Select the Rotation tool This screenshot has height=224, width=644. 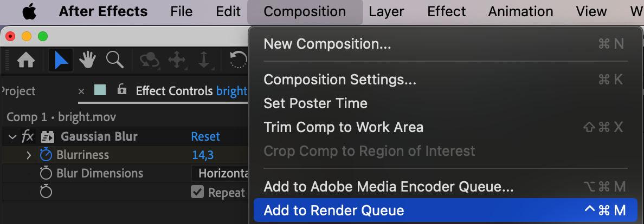point(239,61)
